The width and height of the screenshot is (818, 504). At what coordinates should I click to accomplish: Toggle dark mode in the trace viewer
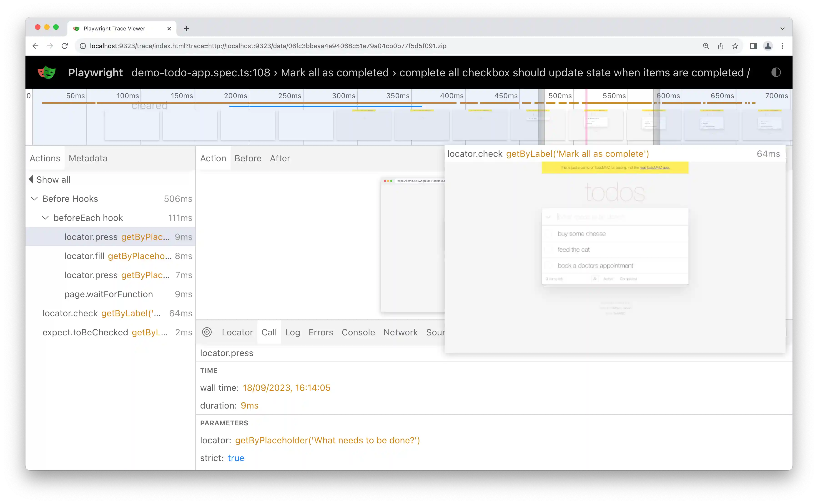click(776, 72)
